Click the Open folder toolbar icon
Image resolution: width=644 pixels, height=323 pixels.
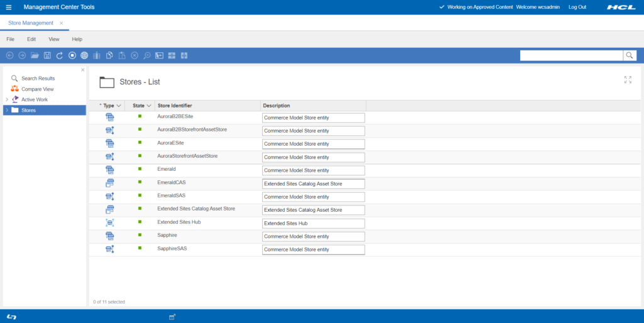pyautogui.click(x=35, y=55)
